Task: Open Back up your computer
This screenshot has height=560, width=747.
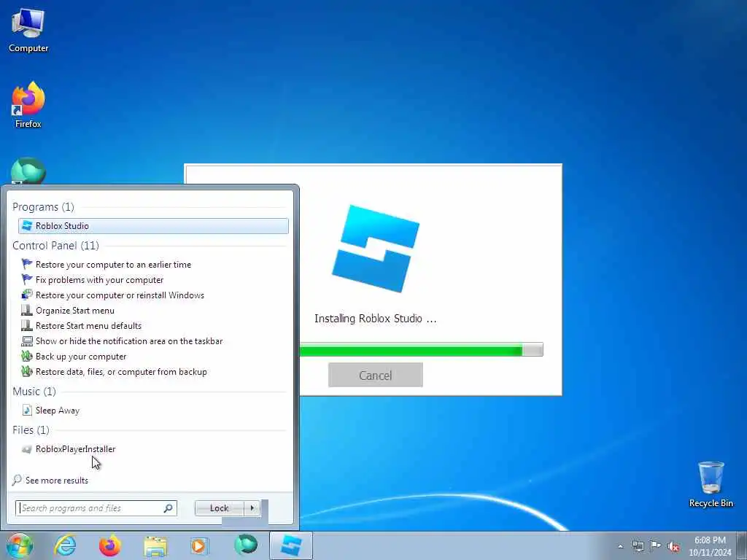Action: pyautogui.click(x=81, y=356)
